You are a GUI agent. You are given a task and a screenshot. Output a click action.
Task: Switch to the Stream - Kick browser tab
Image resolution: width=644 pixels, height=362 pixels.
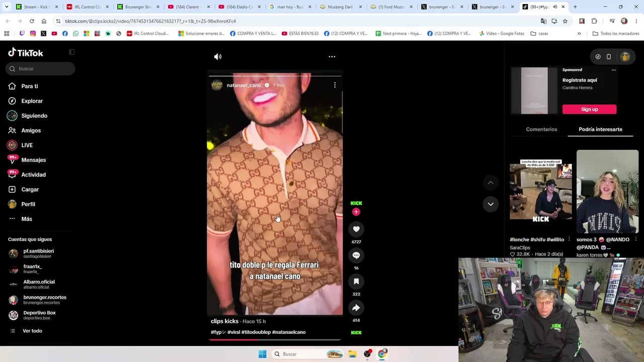click(37, 7)
